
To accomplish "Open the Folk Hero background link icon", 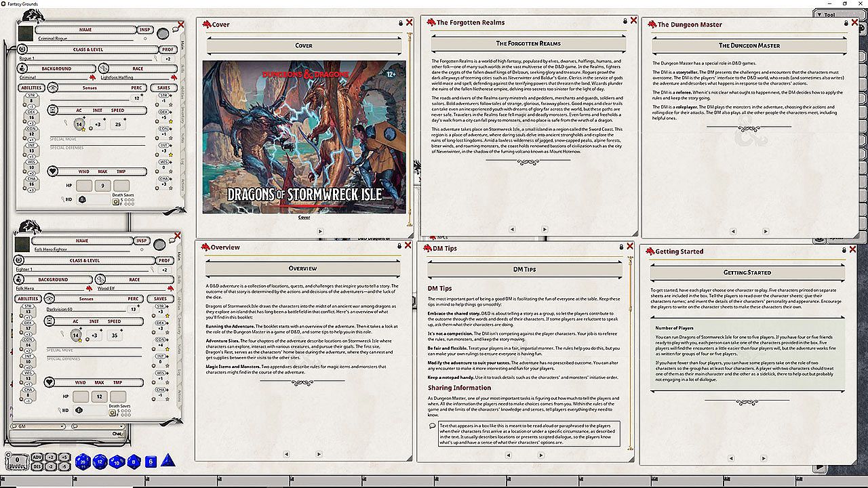I will (x=91, y=288).
